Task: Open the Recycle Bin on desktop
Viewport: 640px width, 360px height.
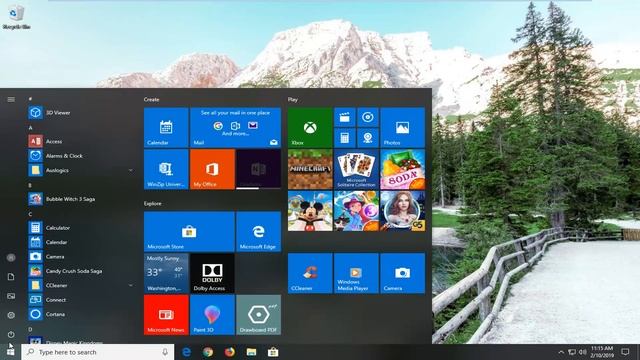Action: click(x=16, y=17)
